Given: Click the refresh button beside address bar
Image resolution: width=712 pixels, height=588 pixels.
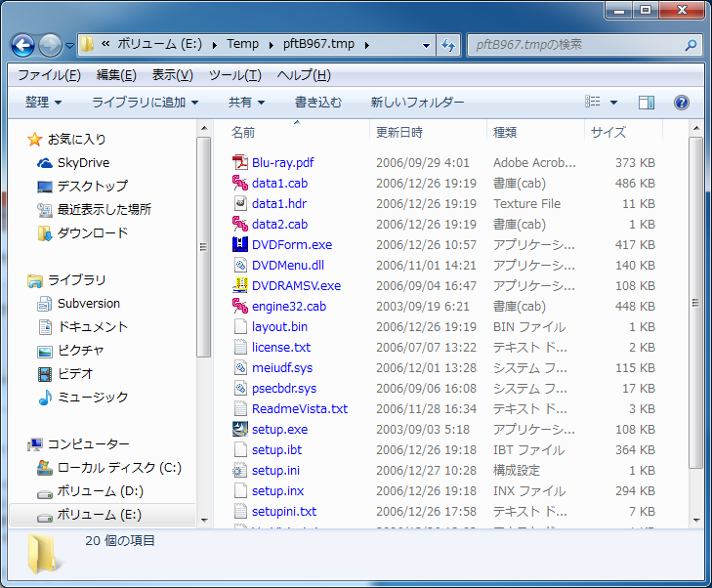Looking at the screenshot, I should (x=449, y=45).
